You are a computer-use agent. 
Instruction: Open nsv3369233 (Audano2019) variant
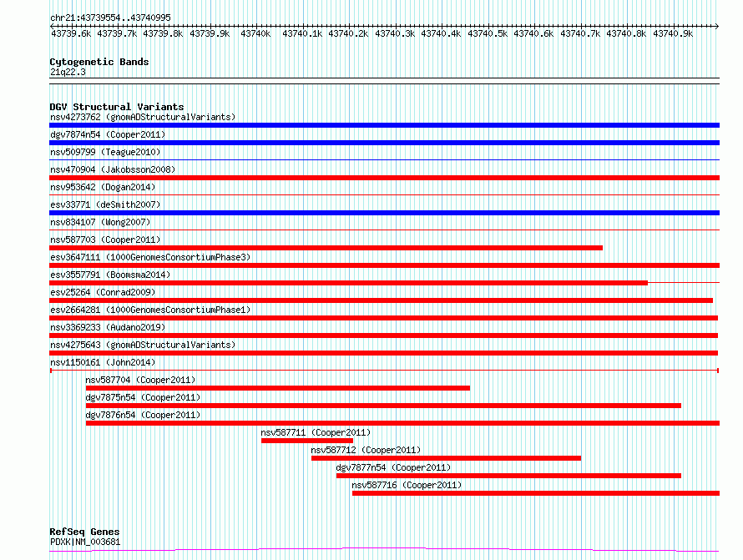pos(108,327)
